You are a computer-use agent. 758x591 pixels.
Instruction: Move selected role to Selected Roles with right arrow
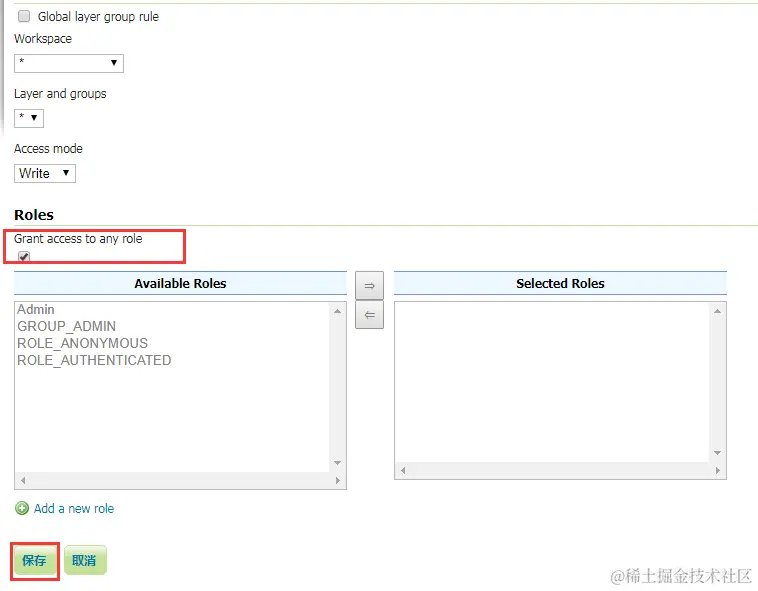(x=369, y=286)
